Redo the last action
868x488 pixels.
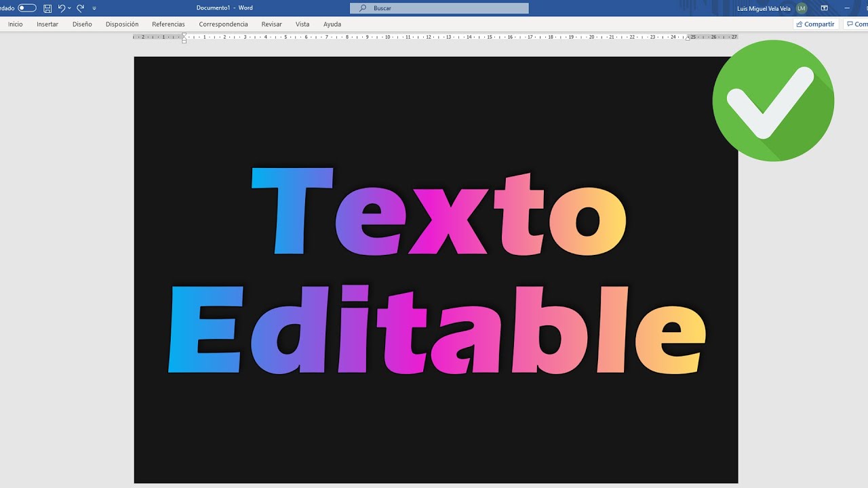coord(81,8)
